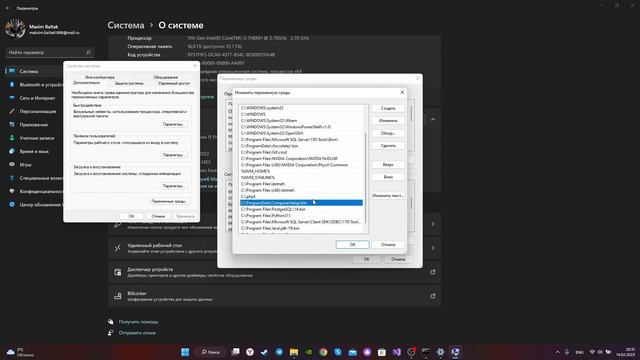The width and height of the screenshot is (640, 360).
Task: Open the Получить помощь link
Action: click(x=138, y=322)
